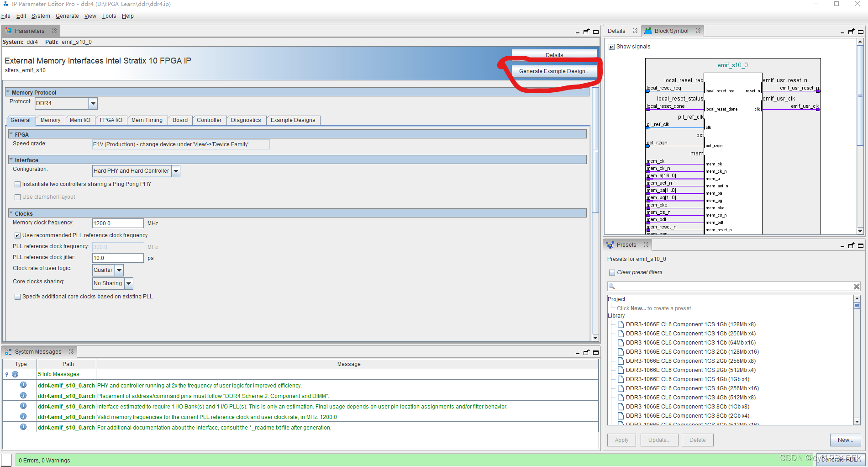This screenshot has width=868, height=467.
Task: Click the info icon beside 5 Info Messages
Action: 15,374
